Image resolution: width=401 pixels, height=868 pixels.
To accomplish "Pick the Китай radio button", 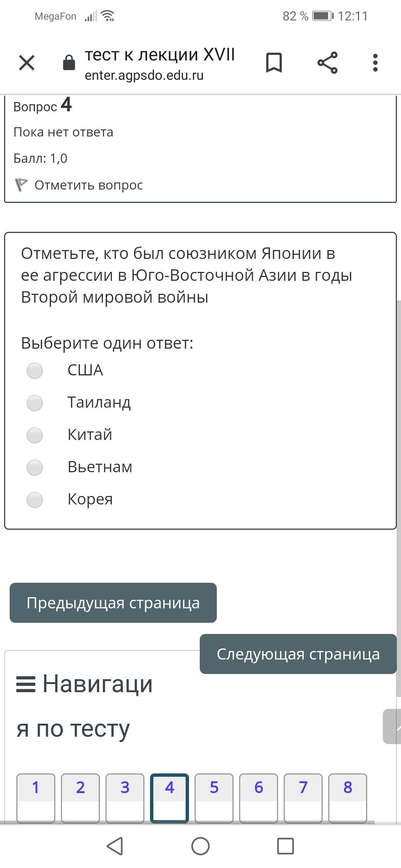I will (x=35, y=435).
